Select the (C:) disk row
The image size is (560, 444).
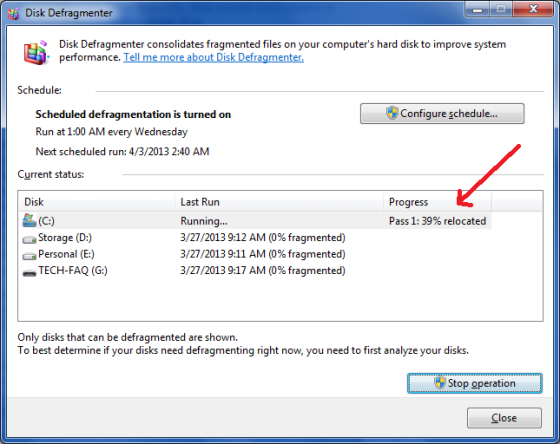tap(255, 221)
